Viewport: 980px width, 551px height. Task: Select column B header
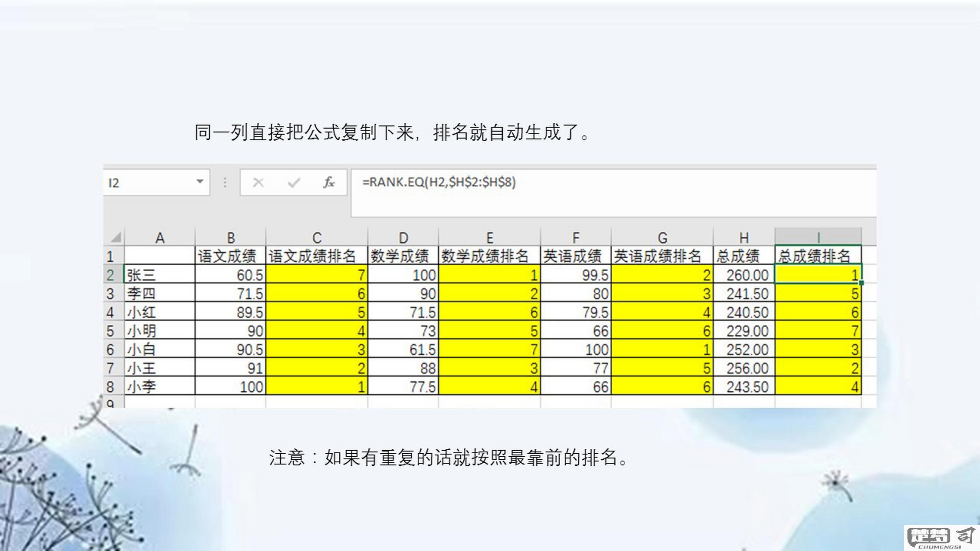tap(231, 238)
